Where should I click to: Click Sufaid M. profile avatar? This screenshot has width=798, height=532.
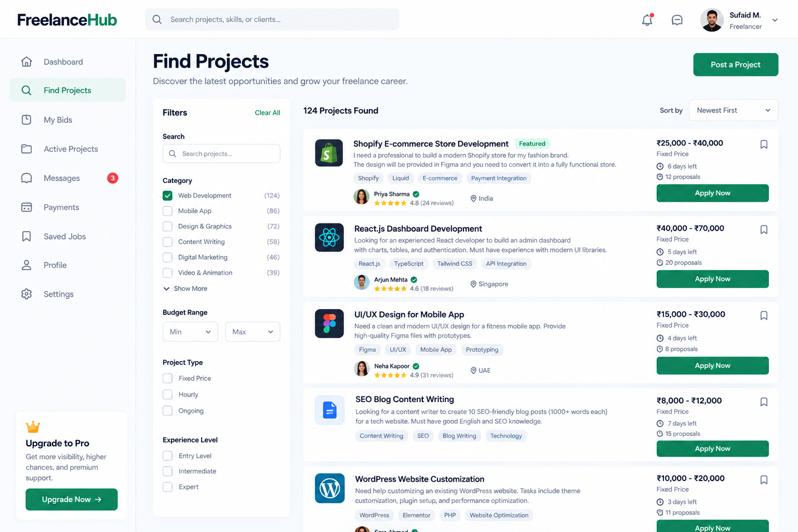click(712, 20)
